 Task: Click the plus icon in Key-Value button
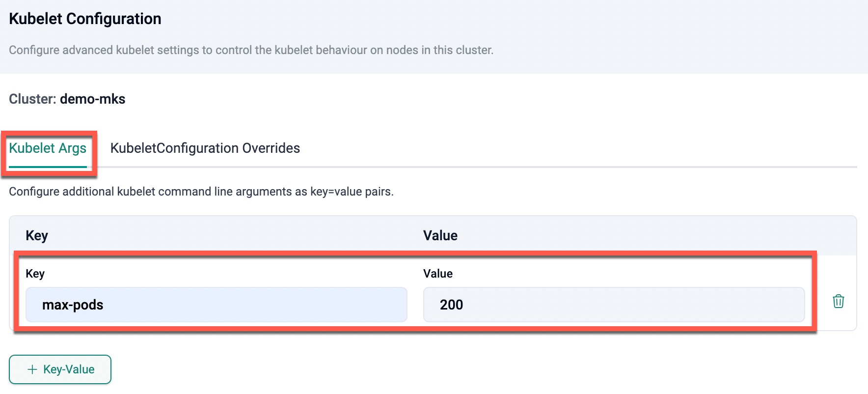[32, 369]
